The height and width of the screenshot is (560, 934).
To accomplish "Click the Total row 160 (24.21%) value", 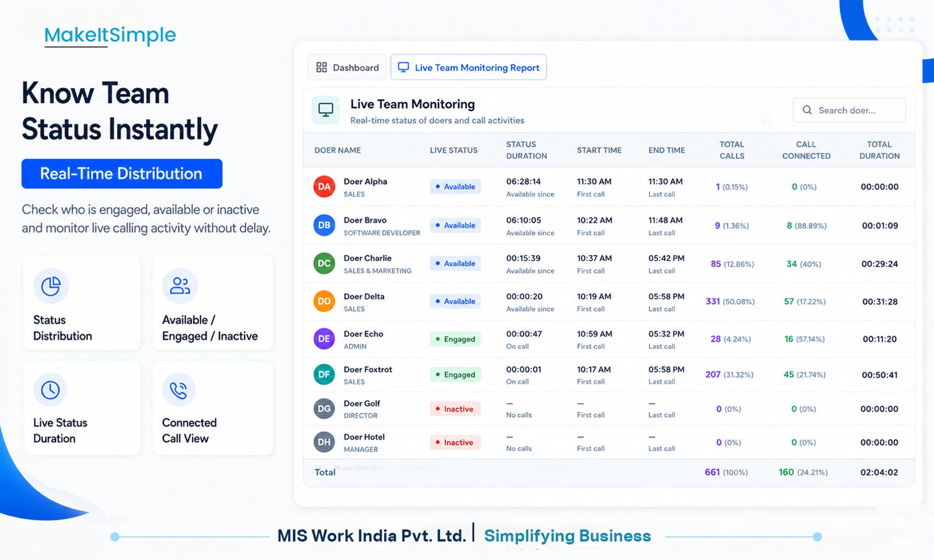I will pos(803,472).
